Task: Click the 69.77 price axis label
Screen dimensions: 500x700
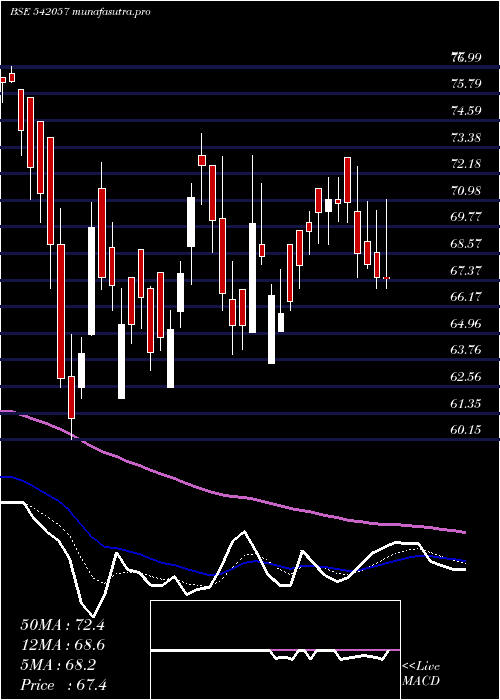Action: pos(466,217)
